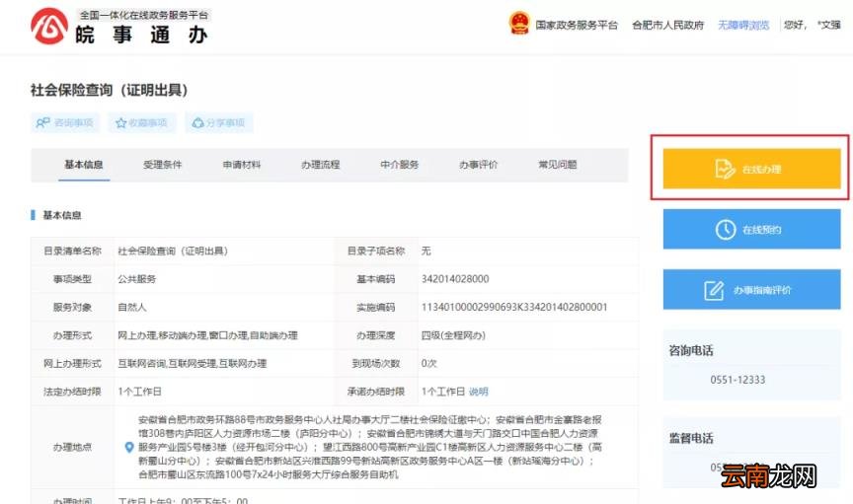Click the 分享事项 button
Screen dimensions: 853x504
click(x=219, y=123)
